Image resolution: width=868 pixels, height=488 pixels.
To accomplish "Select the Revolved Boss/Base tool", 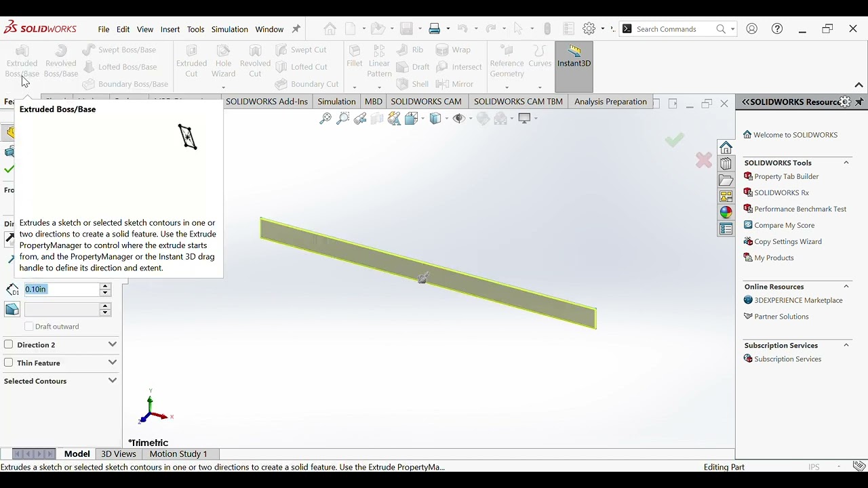I will 61,61.
